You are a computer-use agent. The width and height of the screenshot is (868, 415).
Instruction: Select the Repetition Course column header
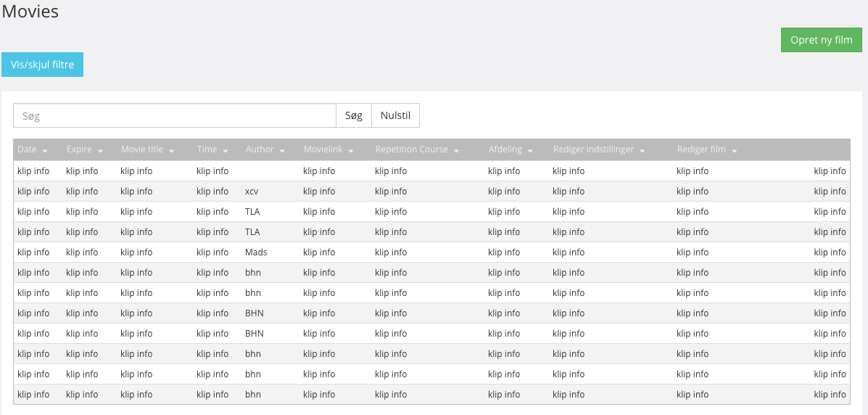click(412, 149)
